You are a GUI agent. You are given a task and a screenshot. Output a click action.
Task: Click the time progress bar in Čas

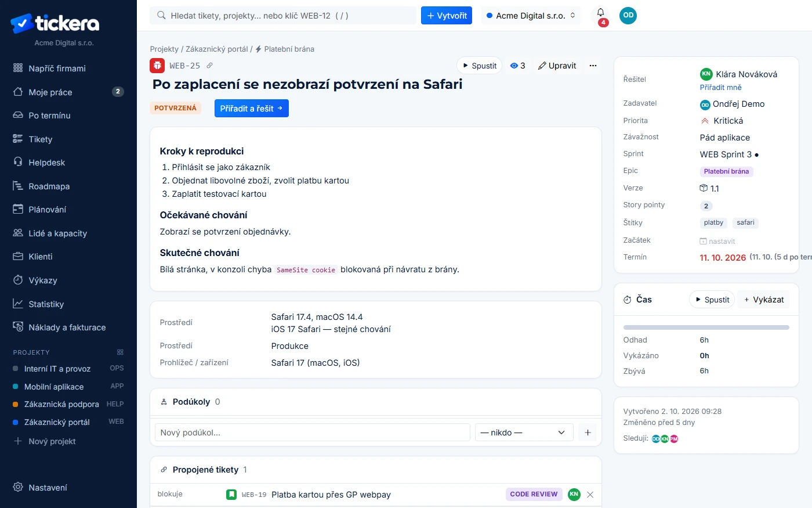tap(706, 327)
